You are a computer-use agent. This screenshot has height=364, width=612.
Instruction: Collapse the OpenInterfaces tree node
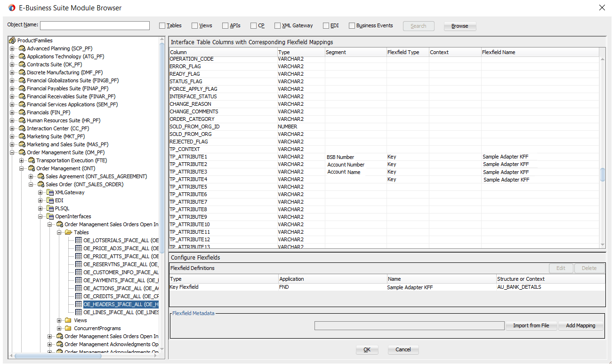tap(40, 216)
